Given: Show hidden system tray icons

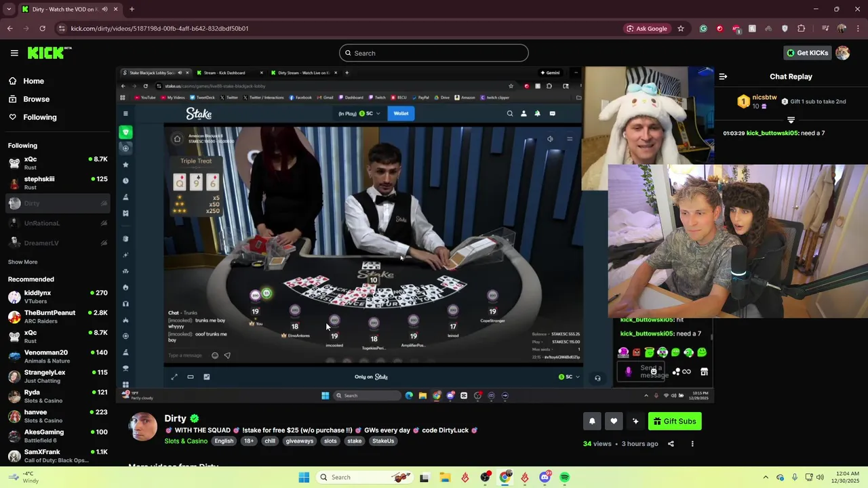Looking at the screenshot, I should pyautogui.click(x=766, y=477).
